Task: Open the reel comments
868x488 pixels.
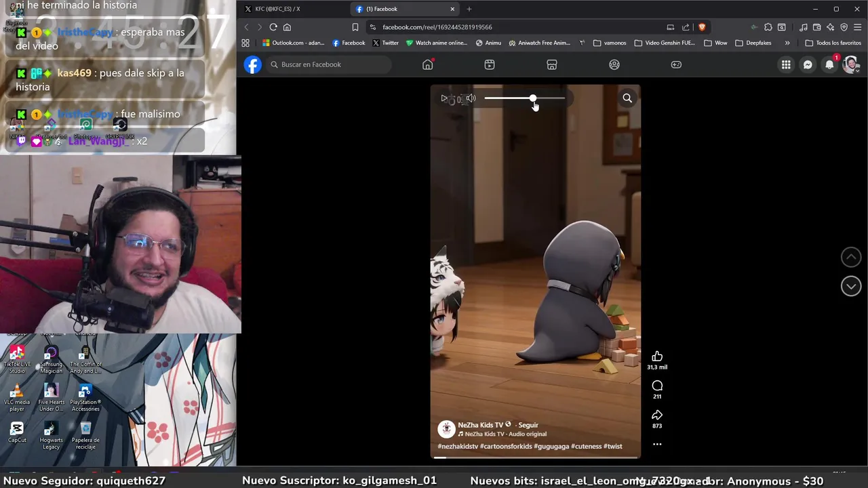Action: [657, 386]
